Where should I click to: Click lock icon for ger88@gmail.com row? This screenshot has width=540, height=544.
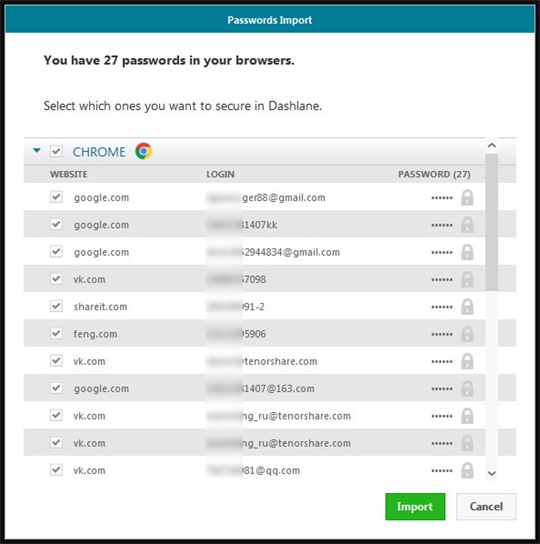[x=467, y=197]
